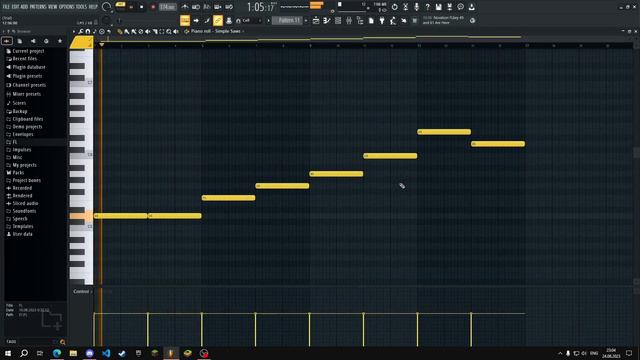Open the OPTIONS menu
Screen dimensions: 640x360
(67, 7)
